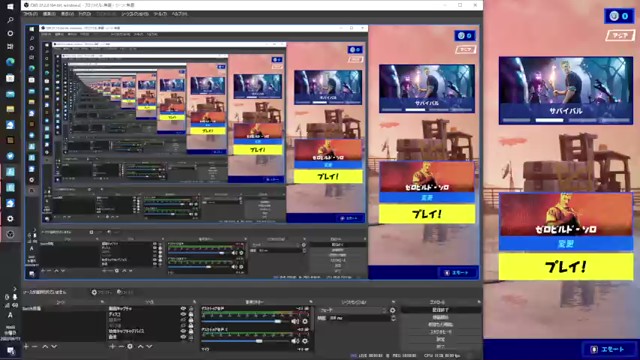Viewport: 640px width, 360px height.
Task: Expand the Windows system tray chevron
Action: (15, 289)
